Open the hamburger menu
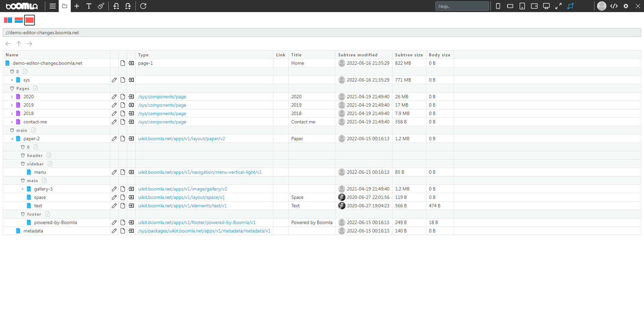This screenshot has height=325, width=644. tap(52, 6)
